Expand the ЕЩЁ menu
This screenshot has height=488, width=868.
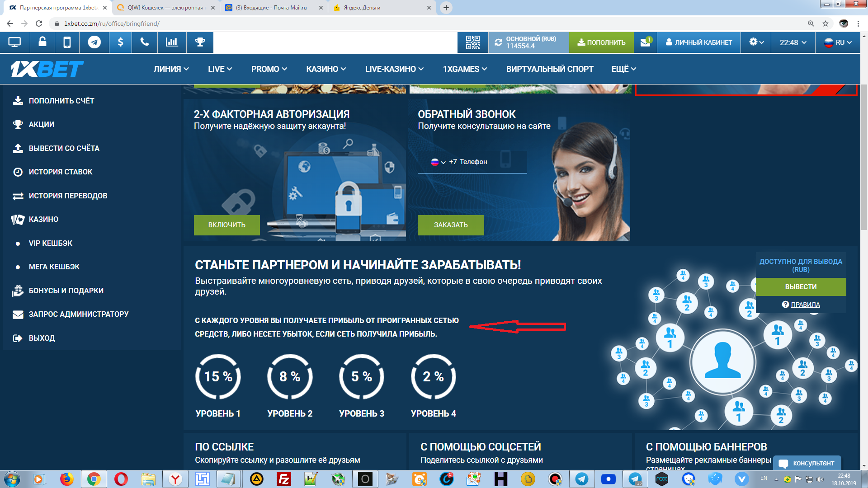(x=623, y=69)
